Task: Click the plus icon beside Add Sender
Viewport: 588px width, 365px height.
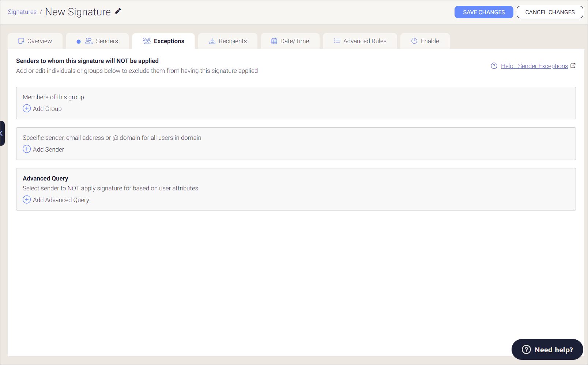Action: click(26, 149)
